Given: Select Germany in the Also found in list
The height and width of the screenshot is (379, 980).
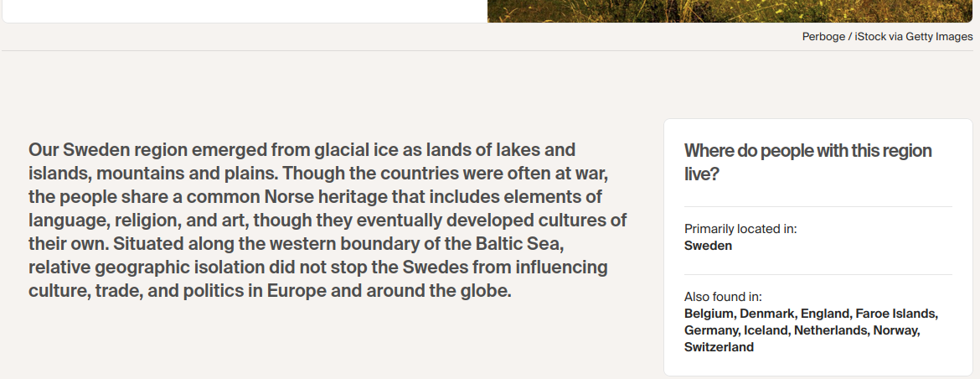Looking at the screenshot, I should tap(710, 330).
